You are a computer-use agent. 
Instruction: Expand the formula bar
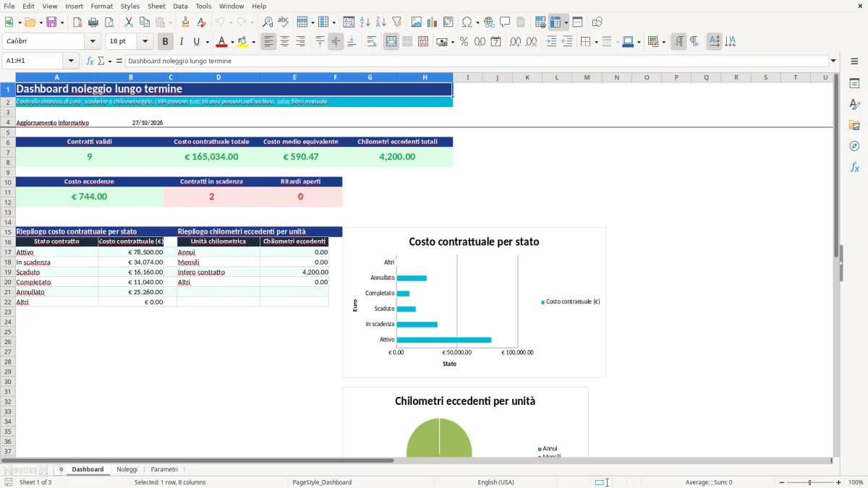pyautogui.click(x=833, y=61)
